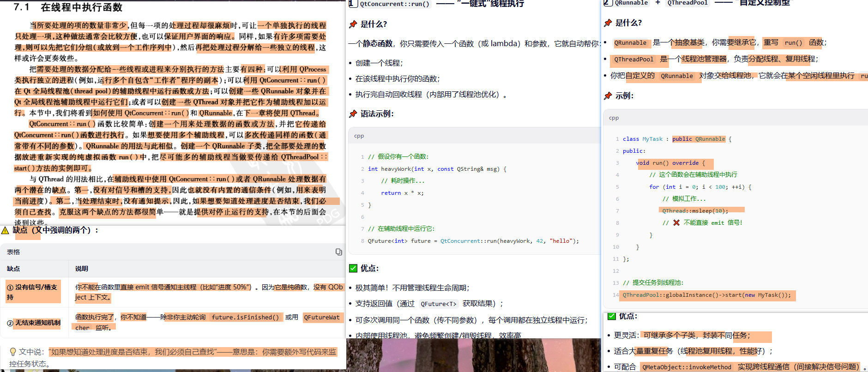Viewport: 868px width, 372px height.
Task: Click the line QThread::msleep(10);
Action: point(695,211)
